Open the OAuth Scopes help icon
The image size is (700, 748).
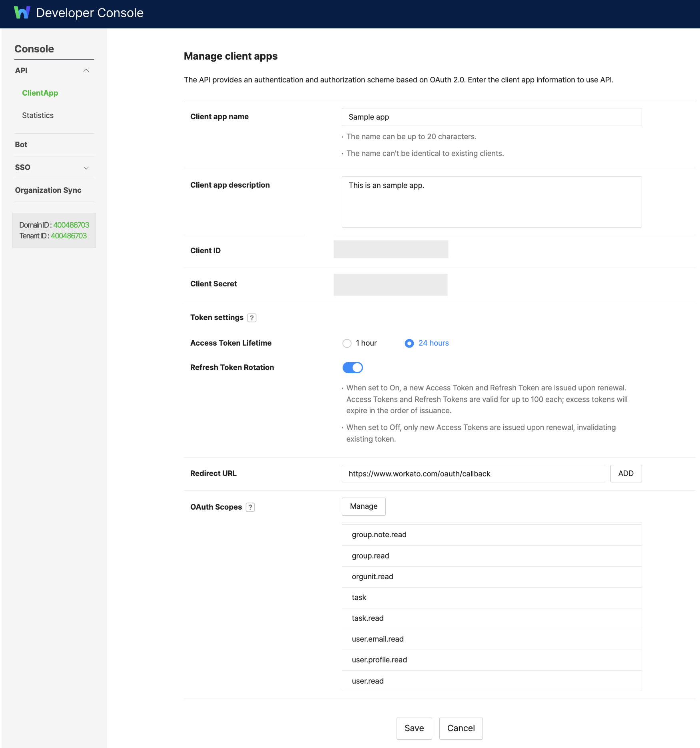pos(250,507)
